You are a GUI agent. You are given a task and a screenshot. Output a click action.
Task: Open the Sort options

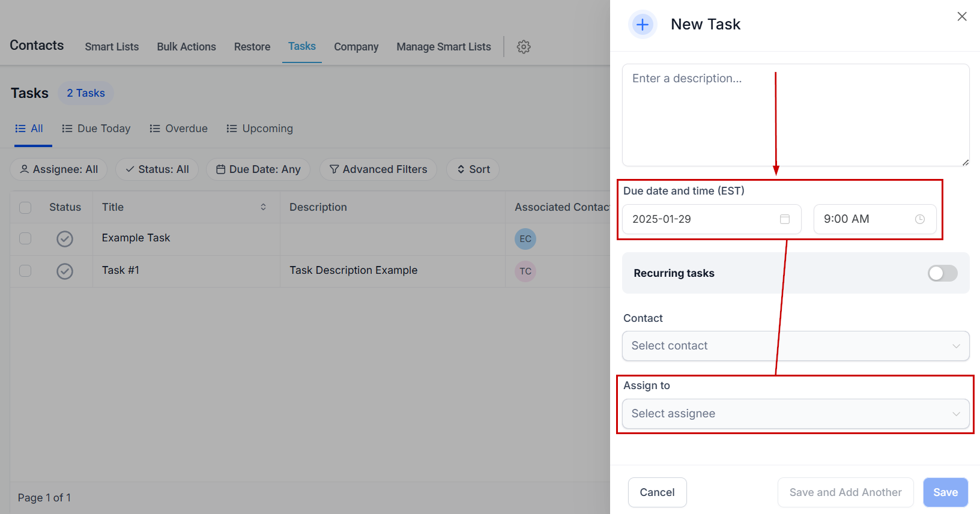click(x=473, y=169)
